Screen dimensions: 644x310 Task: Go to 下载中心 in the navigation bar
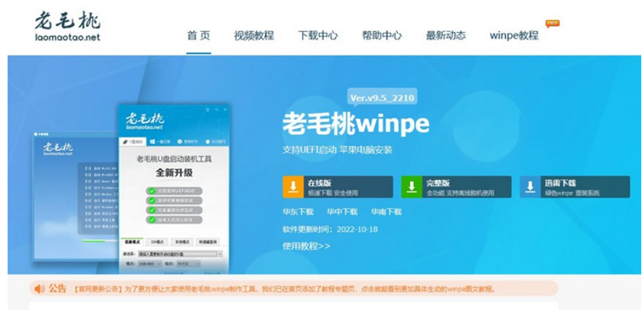click(x=318, y=35)
